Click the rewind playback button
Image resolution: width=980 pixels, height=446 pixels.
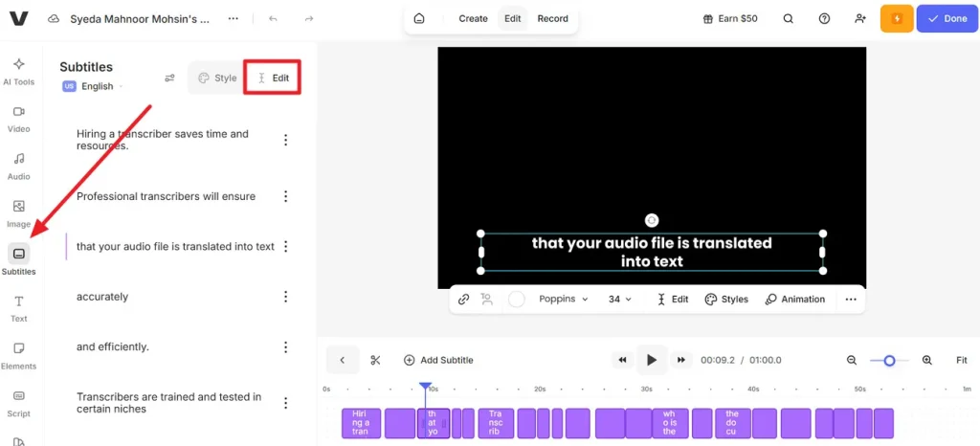click(622, 360)
